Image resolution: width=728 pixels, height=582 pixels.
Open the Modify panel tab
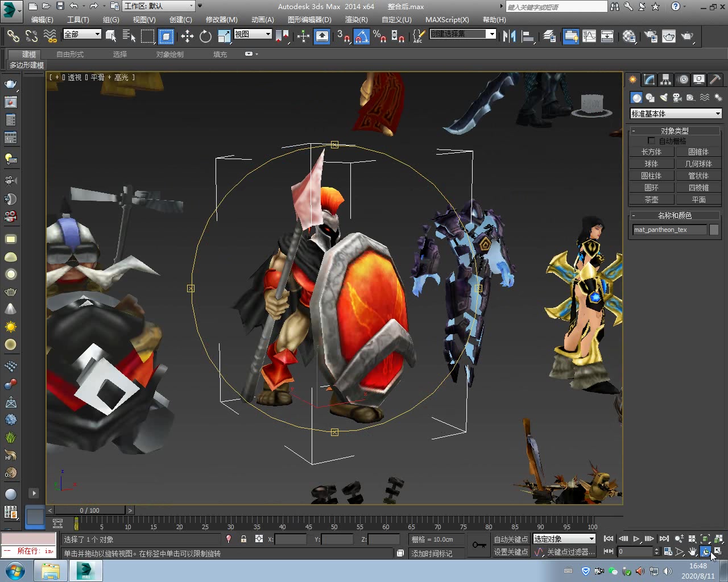coord(649,80)
